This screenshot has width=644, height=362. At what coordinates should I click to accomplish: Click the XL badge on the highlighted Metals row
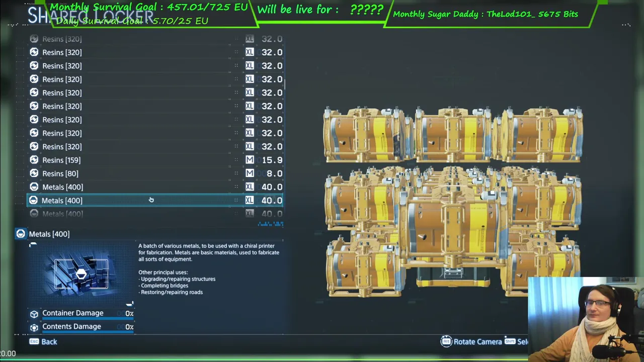250,200
